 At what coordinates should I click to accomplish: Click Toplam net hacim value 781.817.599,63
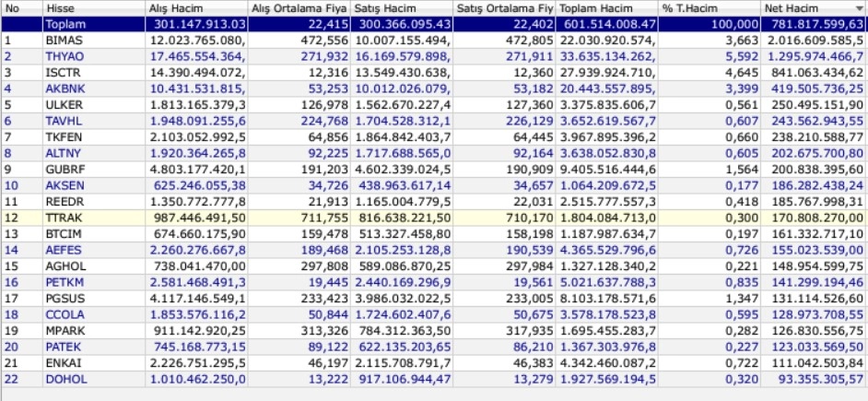pyautogui.click(x=815, y=24)
